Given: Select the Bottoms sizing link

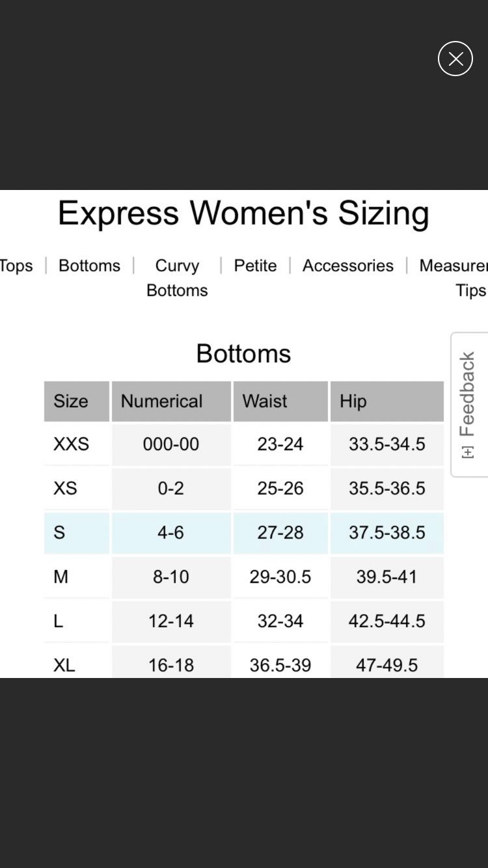Looking at the screenshot, I should [x=89, y=265].
